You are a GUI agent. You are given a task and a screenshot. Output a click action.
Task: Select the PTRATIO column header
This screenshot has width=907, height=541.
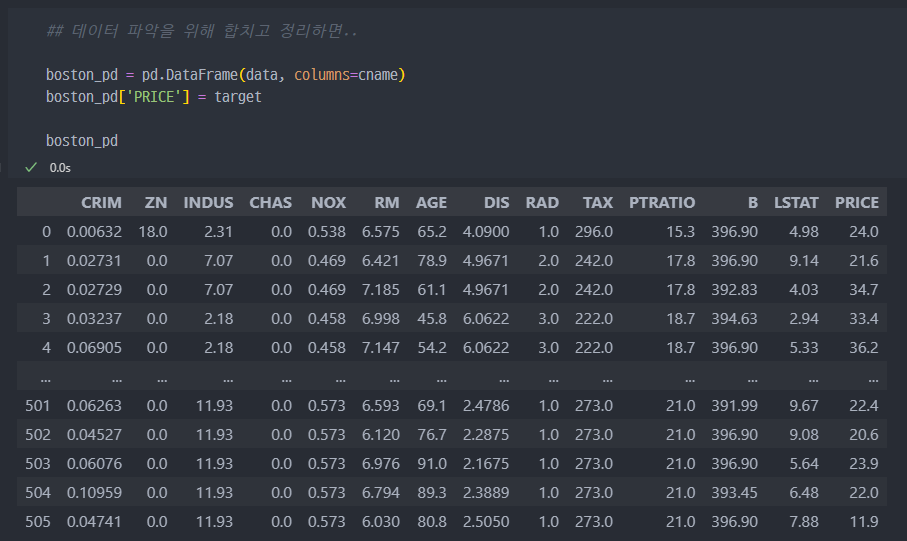662,203
